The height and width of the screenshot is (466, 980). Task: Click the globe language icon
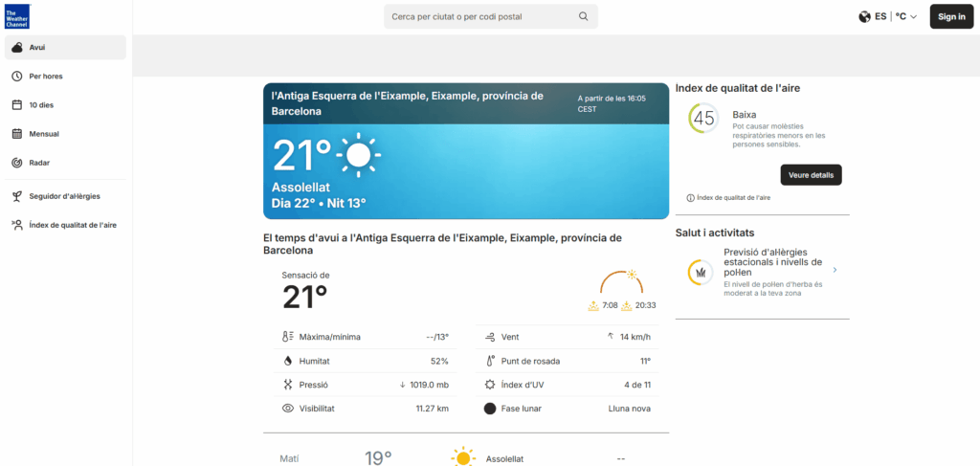pyautogui.click(x=864, y=17)
